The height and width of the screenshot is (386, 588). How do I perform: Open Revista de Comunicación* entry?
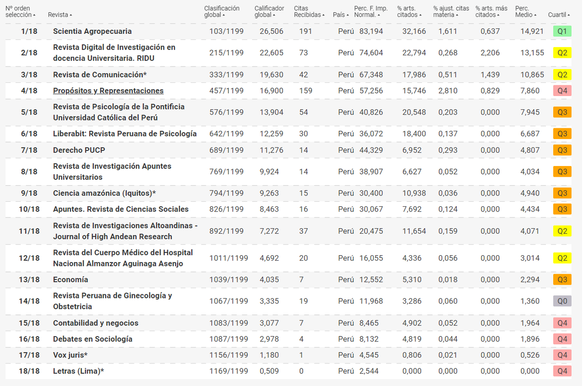pyautogui.click(x=100, y=74)
